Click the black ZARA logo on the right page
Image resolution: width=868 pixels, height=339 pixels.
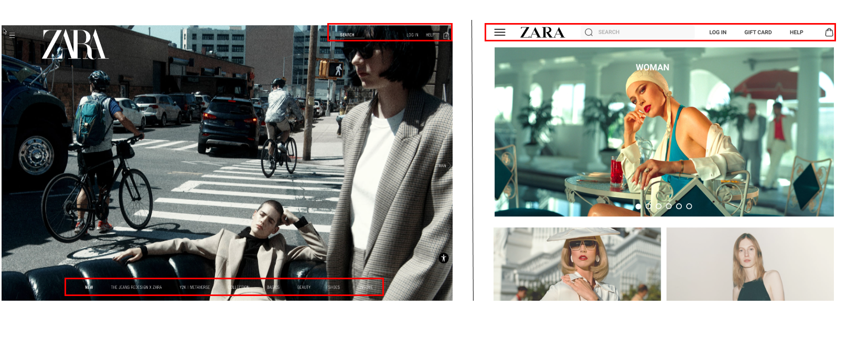(542, 32)
